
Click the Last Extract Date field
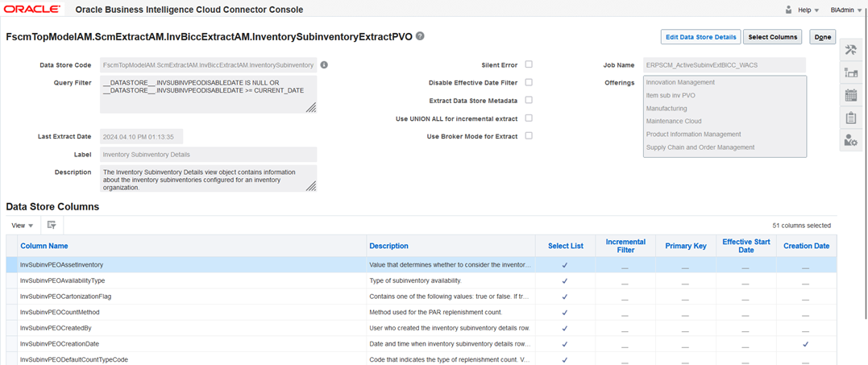[x=141, y=137]
